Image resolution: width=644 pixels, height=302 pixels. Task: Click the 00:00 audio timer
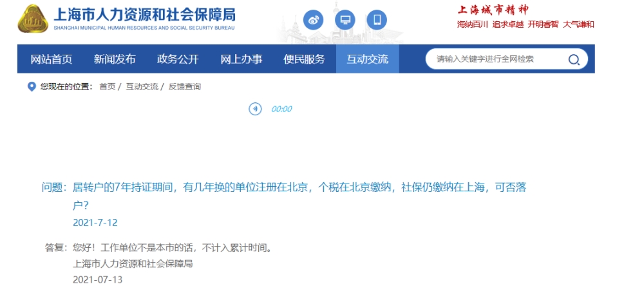click(281, 109)
